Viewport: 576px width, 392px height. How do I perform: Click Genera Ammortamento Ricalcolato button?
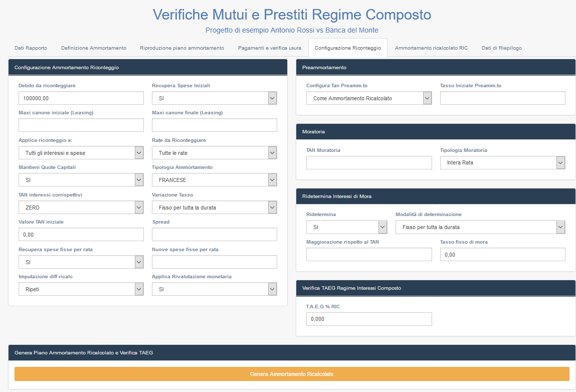(292, 374)
